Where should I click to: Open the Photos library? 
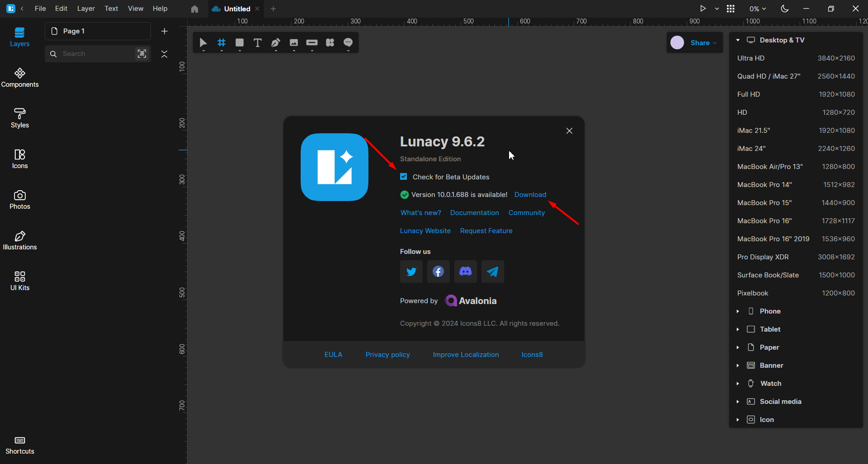tap(19, 200)
